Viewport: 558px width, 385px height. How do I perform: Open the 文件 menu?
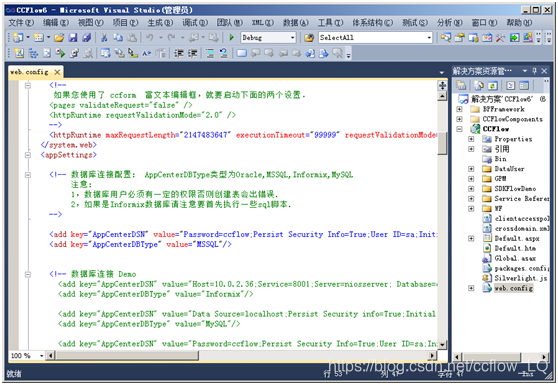point(21,23)
